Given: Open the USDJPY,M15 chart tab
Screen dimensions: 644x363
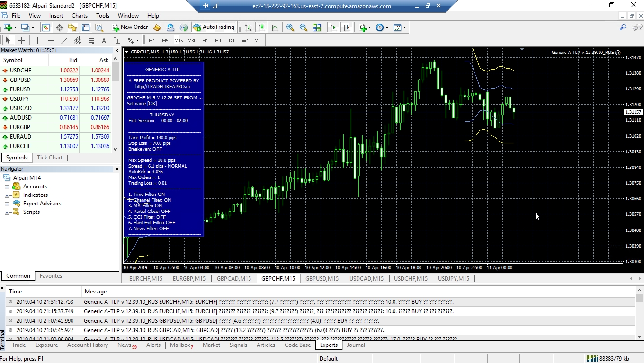Looking at the screenshot, I should click(x=454, y=279).
